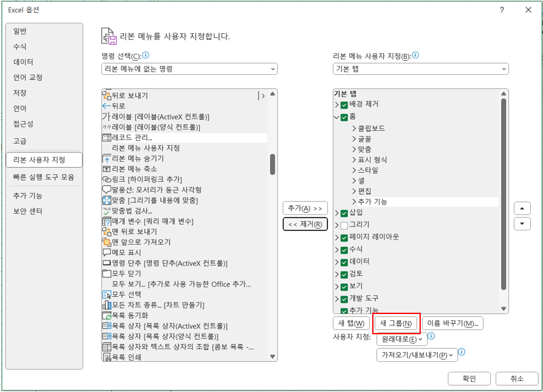Expand the 표시 형식 group
Image resolution: width=543 pixels, height=392 pixels.
[x=354, y=160]
